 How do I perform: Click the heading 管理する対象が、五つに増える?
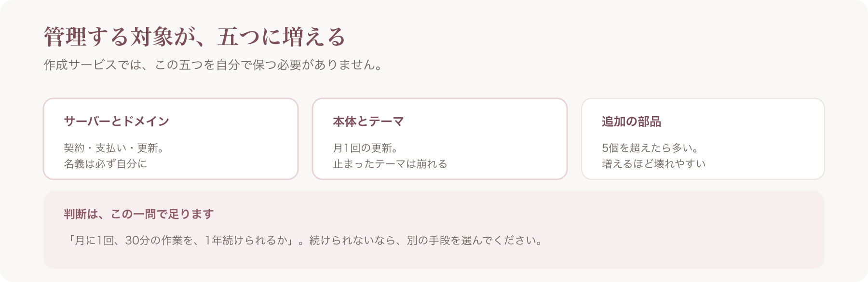point(195,37)
